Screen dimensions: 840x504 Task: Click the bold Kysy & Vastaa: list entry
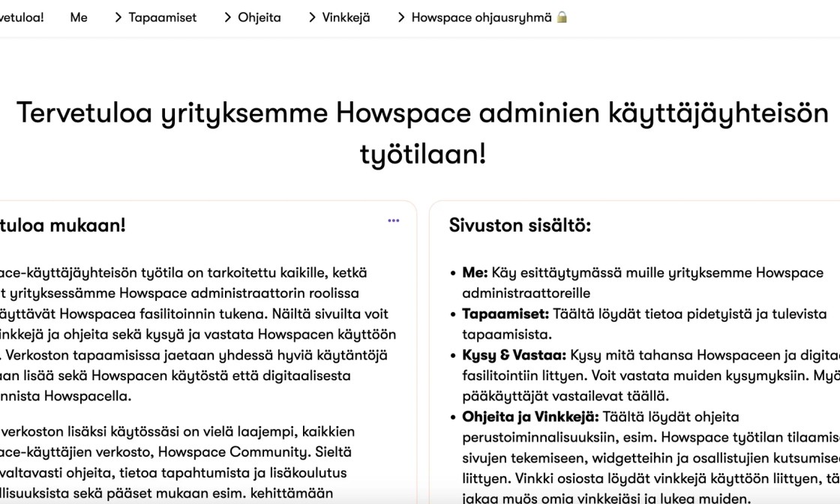point(514,355)
